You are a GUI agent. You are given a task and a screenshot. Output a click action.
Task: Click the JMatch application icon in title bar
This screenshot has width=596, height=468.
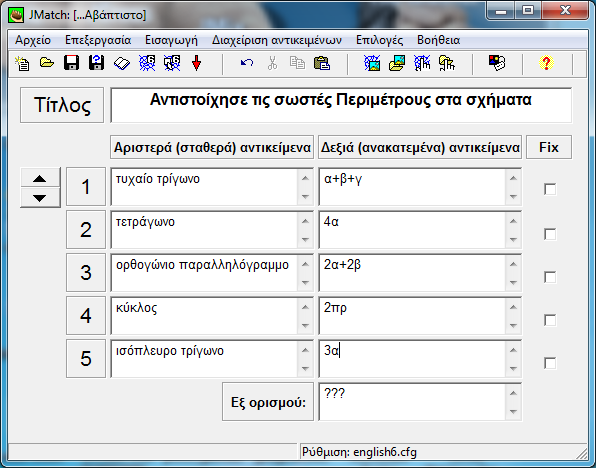coord(16,15)
